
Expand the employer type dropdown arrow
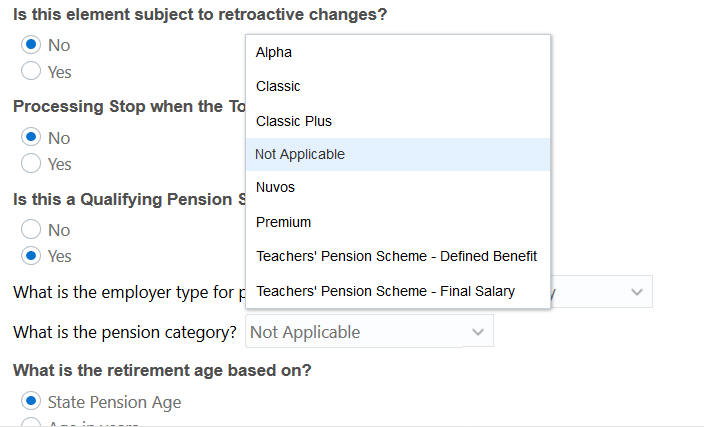click(637, 292)
